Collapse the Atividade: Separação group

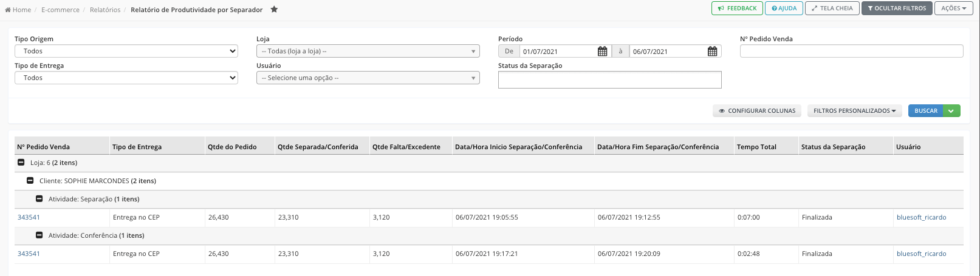39,199
